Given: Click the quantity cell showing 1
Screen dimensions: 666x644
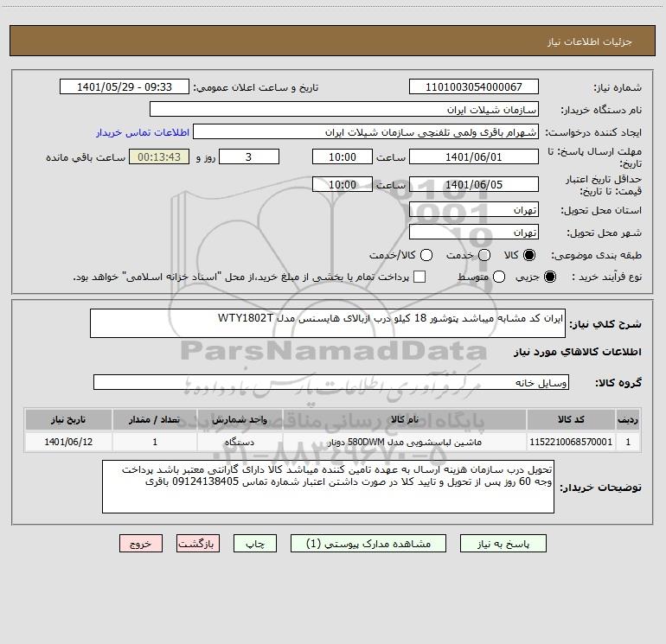Looking at the screenshot, I should coord(155,442).
